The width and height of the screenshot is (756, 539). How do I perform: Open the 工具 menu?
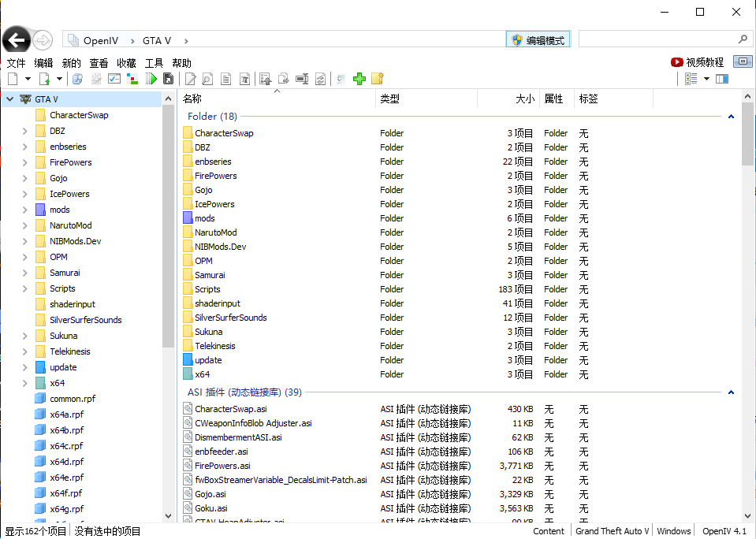pyautogui.click(x=154, y=63)
